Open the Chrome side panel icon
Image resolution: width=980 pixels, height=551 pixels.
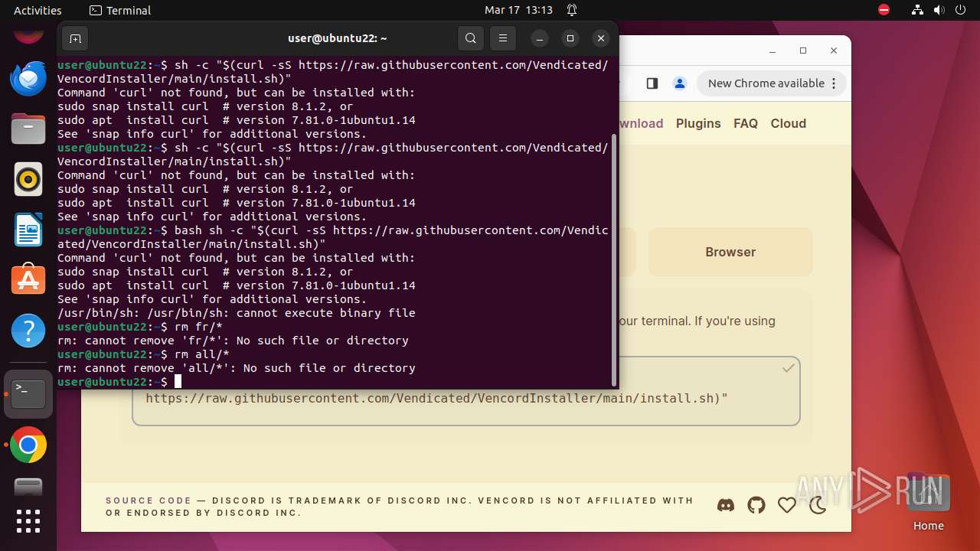652,83
